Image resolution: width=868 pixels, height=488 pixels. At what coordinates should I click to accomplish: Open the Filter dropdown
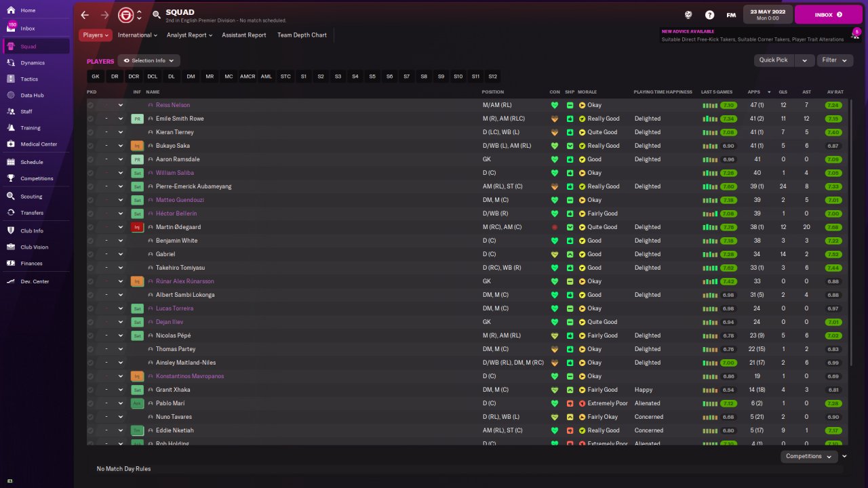click(x=834, y=60)
